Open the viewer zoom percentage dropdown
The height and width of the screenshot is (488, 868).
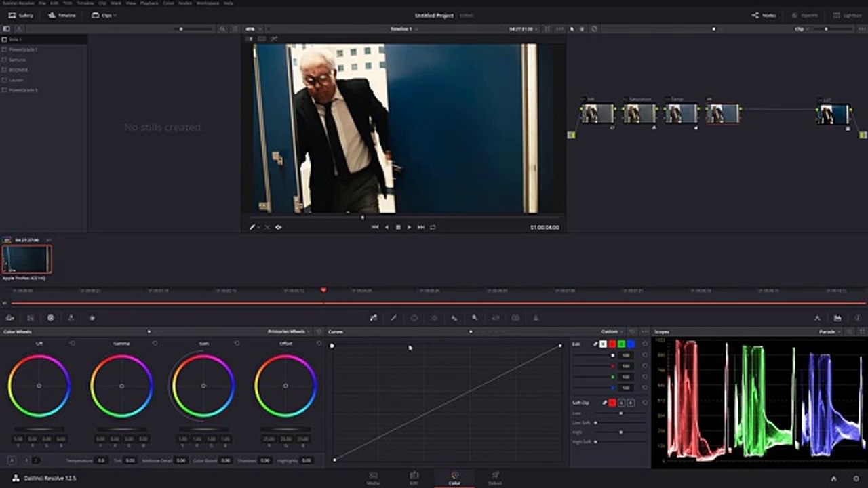252,29
